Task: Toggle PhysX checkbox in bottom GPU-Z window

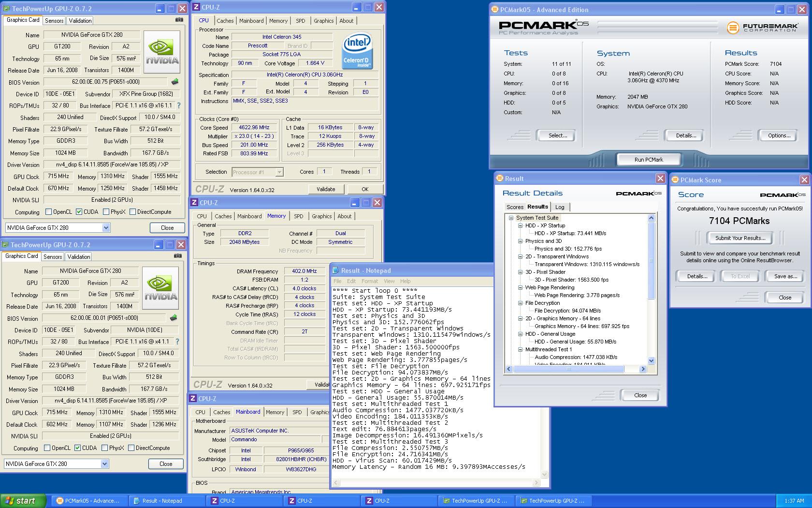Action: [x=104, y=448]
